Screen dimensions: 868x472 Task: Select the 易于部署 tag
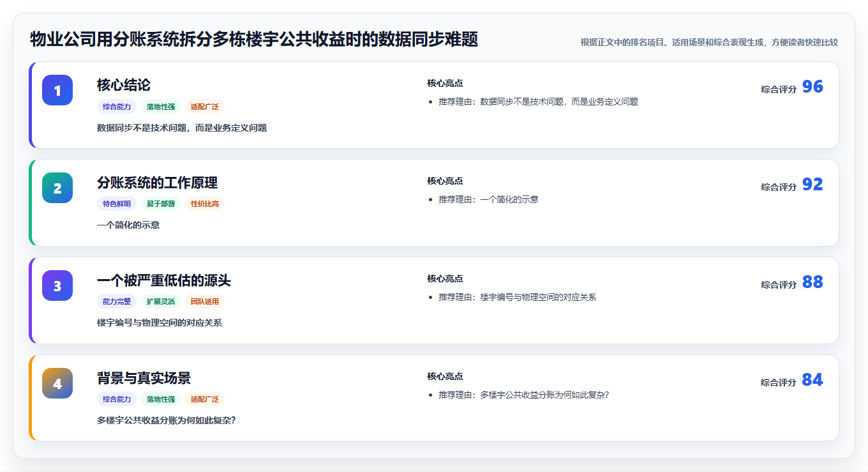point(161,204)
